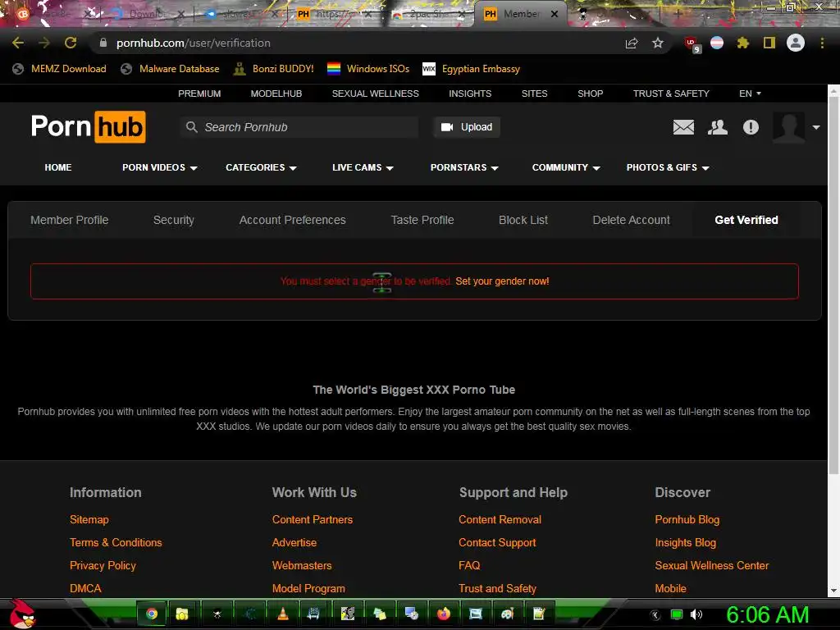Expand the Categories nav dropdown
This screenshot has width=840, height=630.
pos(261,167)
